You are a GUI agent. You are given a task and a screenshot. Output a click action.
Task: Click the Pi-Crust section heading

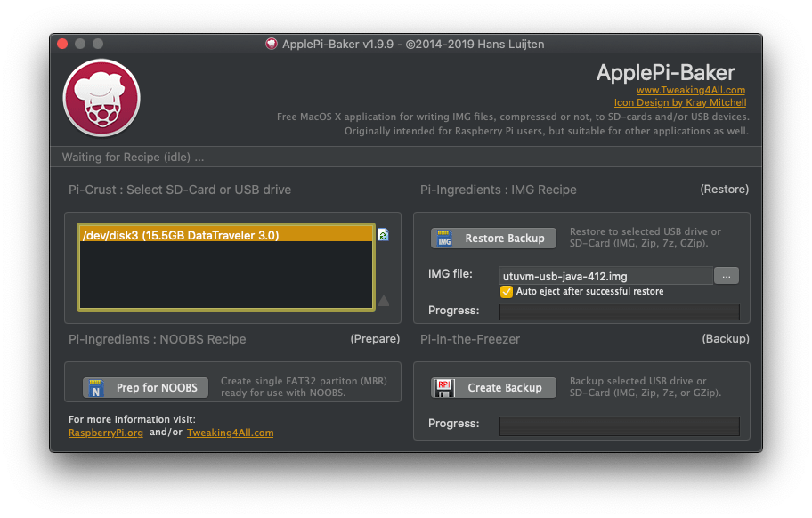pyautogui.click(x=180, y=190)
